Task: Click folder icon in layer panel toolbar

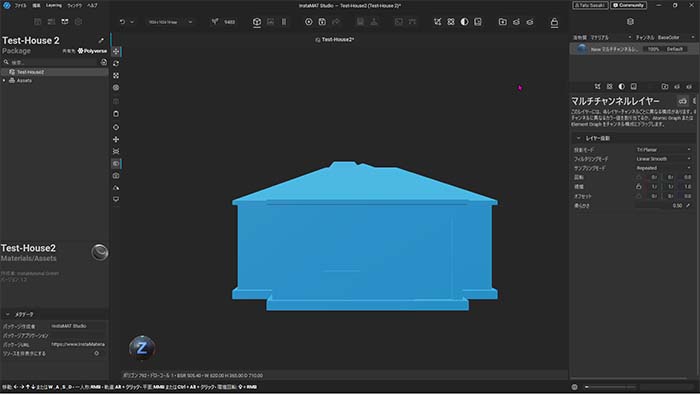Action: [665, 87]
